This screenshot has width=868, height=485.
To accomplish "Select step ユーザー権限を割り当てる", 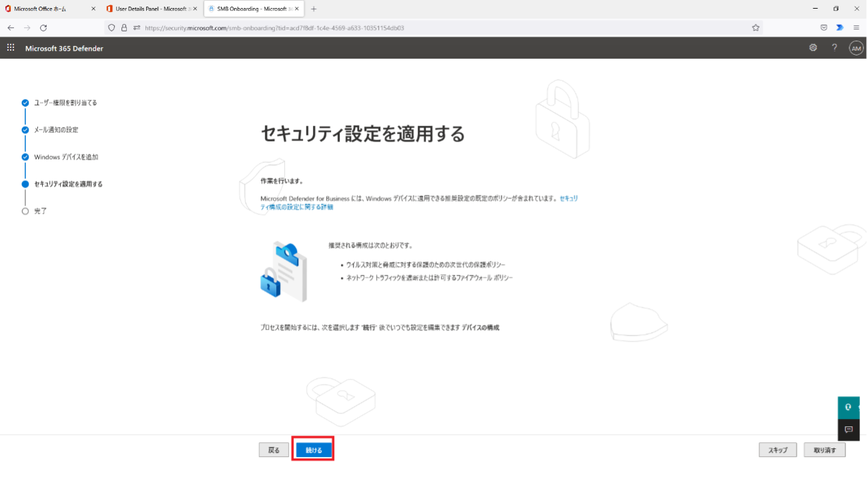I will pos(65,103).
